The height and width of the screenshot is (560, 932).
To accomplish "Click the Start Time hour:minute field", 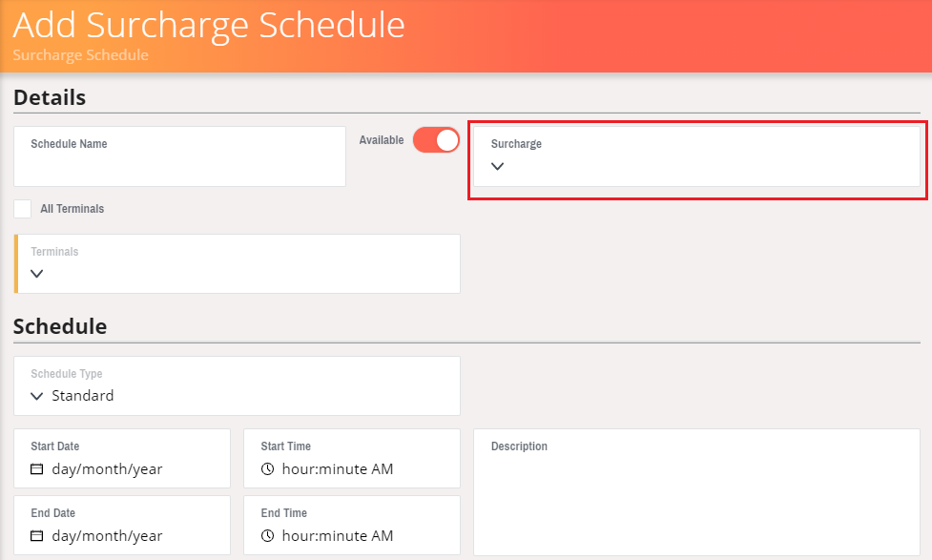I will click(352, 458).
